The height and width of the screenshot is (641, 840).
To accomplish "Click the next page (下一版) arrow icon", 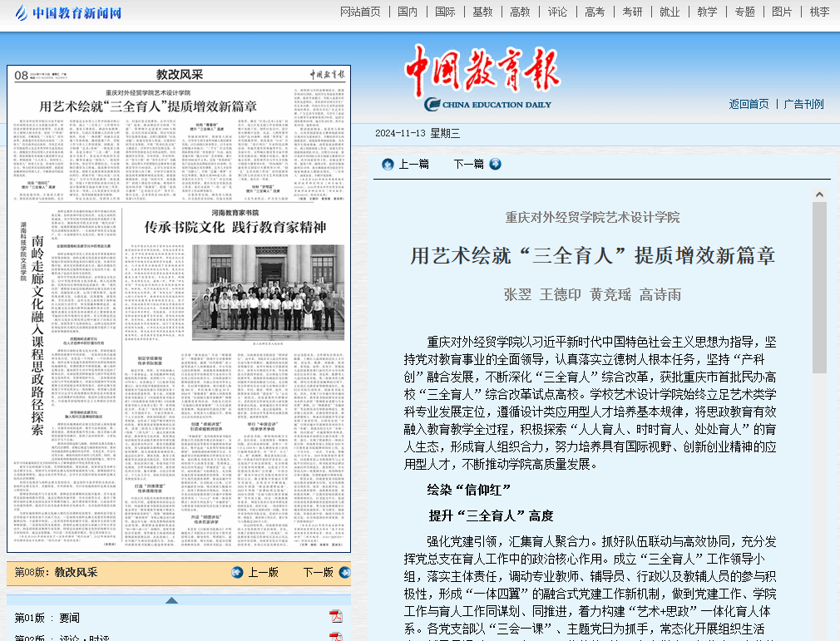I will [345, 572].
